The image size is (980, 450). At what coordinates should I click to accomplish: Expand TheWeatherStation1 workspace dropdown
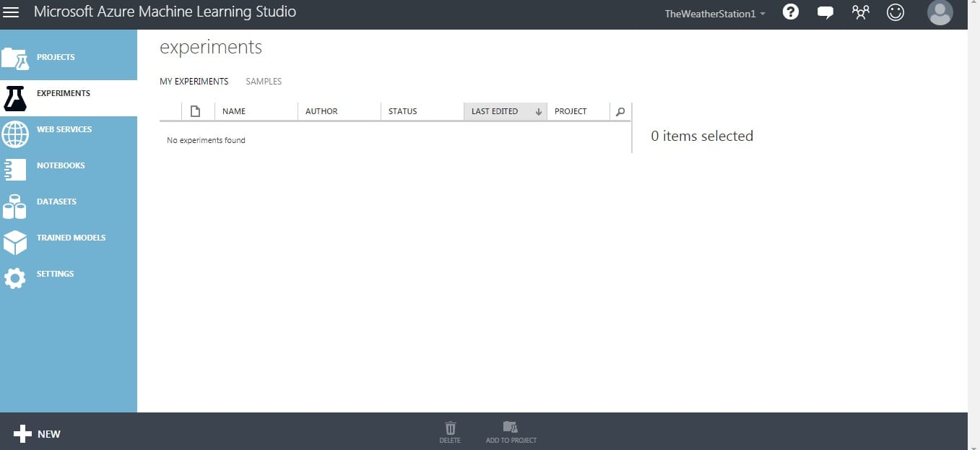coord(715,14)
